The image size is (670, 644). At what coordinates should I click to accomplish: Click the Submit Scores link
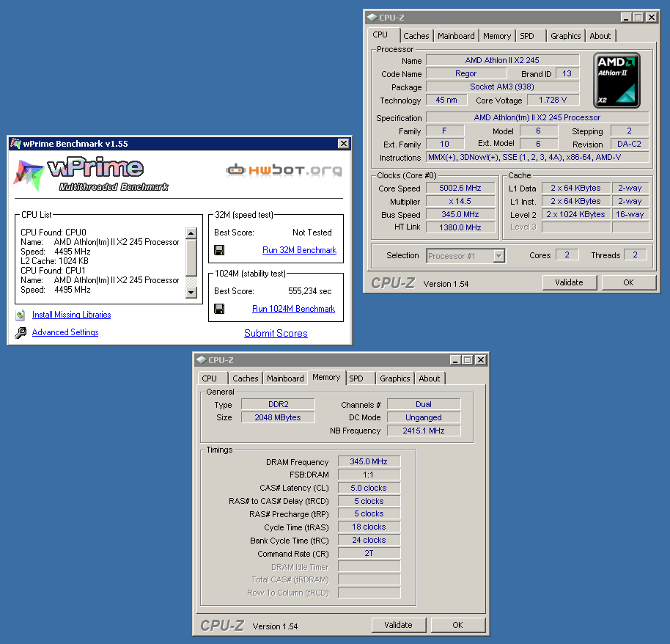click(276, 333)
